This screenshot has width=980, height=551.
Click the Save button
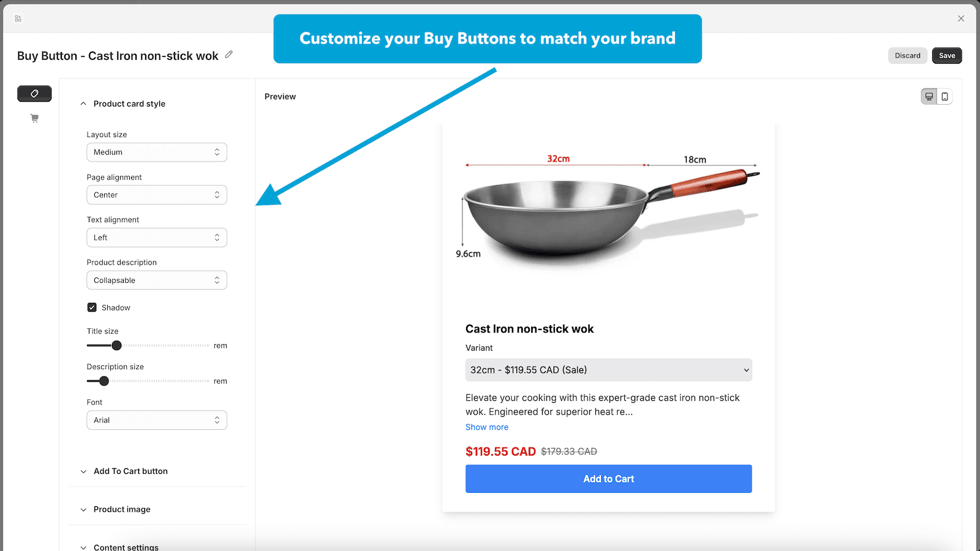(x=947, y=56)
